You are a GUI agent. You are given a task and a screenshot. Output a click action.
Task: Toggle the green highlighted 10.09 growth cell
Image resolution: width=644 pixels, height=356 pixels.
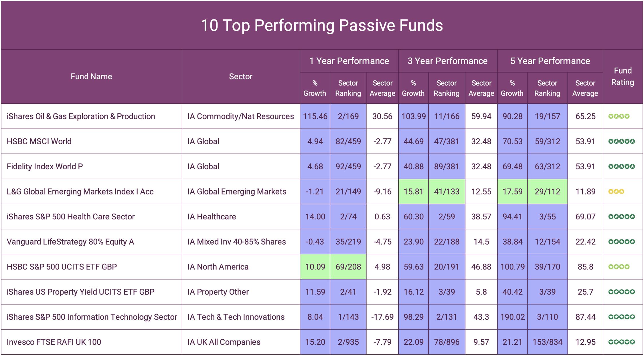coord(315,267)
